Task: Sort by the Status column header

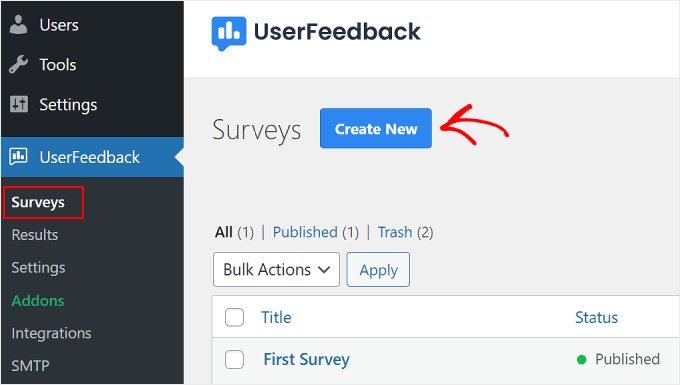Action: coord(596,318)
